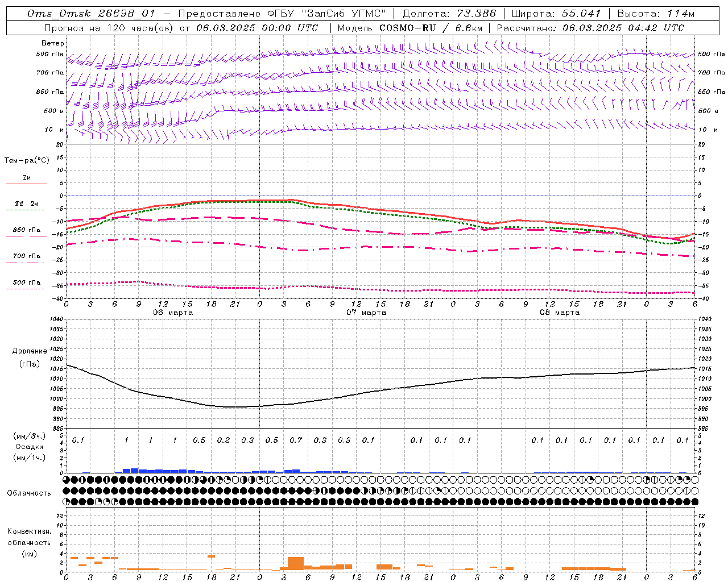The height and width of the screenshot is (582, 728).
Task: Click the 700 гПа temperature legend label
Action: click(x=26, y=256)
